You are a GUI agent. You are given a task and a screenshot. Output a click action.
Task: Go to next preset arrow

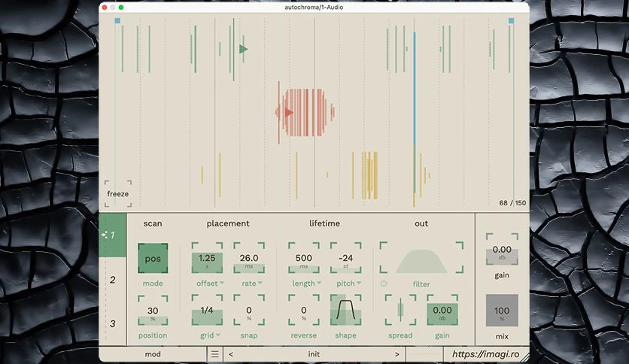pyautogui.click(x=397, y=354)
